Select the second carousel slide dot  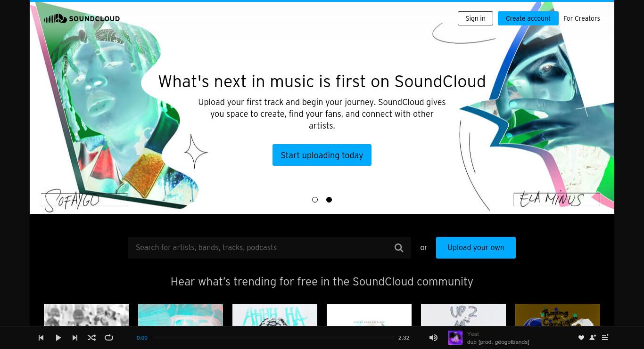coord(329,200)
